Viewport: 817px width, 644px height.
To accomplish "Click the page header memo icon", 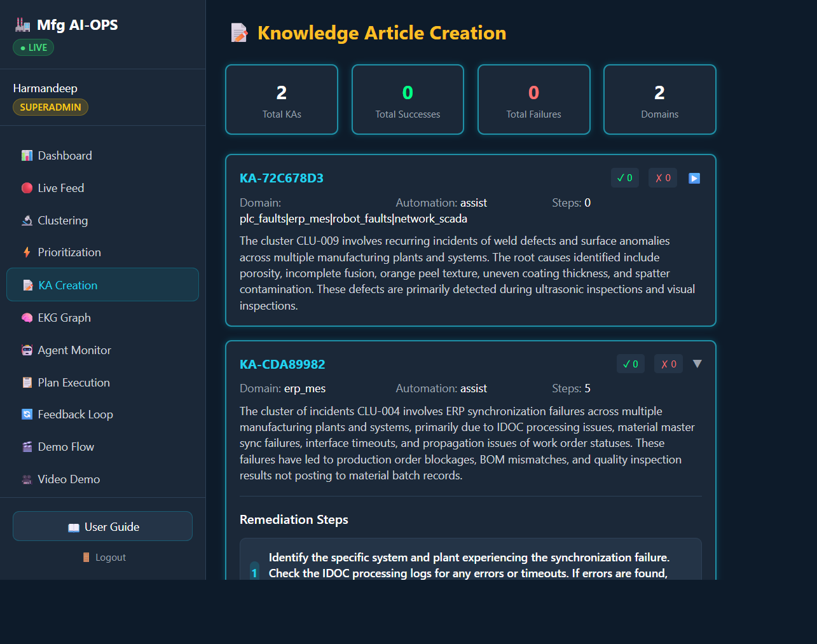I will tap(239, 33).
